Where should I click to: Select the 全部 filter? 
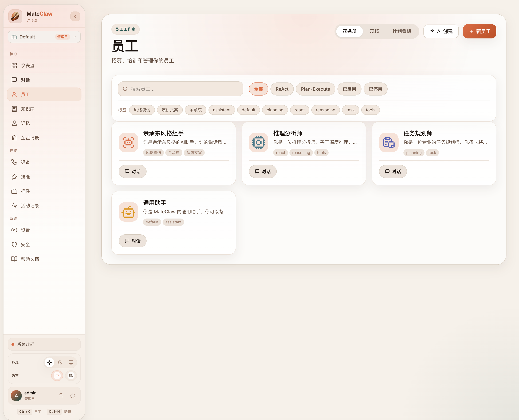(259, 89)
